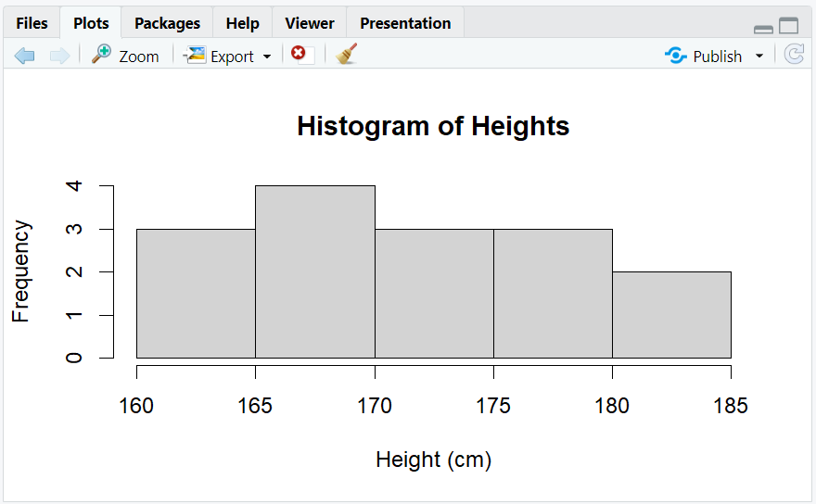Click the 175–180 histogram bar
Screen dimensions: 816x504
pyautogui.click(x=554, y=294)
